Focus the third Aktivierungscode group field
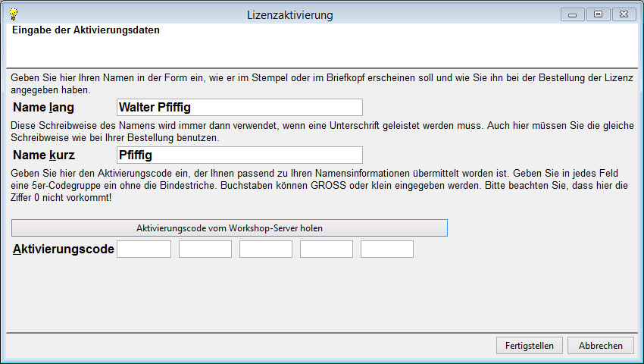Screen dimensions: 644x364 click(266, 249)
